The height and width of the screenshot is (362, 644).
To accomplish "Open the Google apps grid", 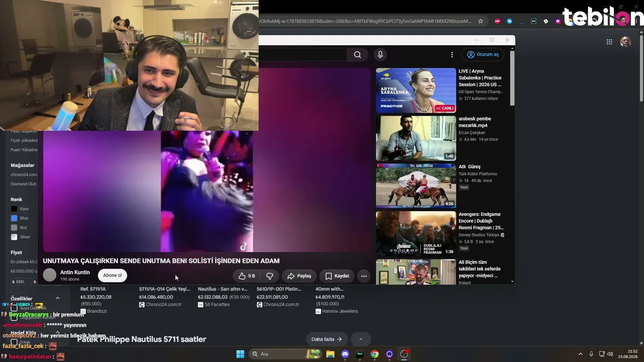I will pos(609,42).
